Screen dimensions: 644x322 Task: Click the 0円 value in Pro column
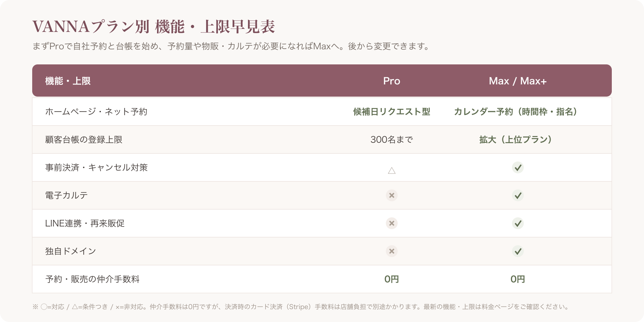[x=392, y=279]
